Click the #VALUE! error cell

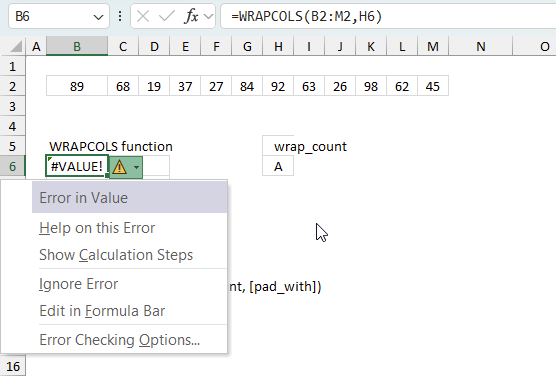point(77,166)
